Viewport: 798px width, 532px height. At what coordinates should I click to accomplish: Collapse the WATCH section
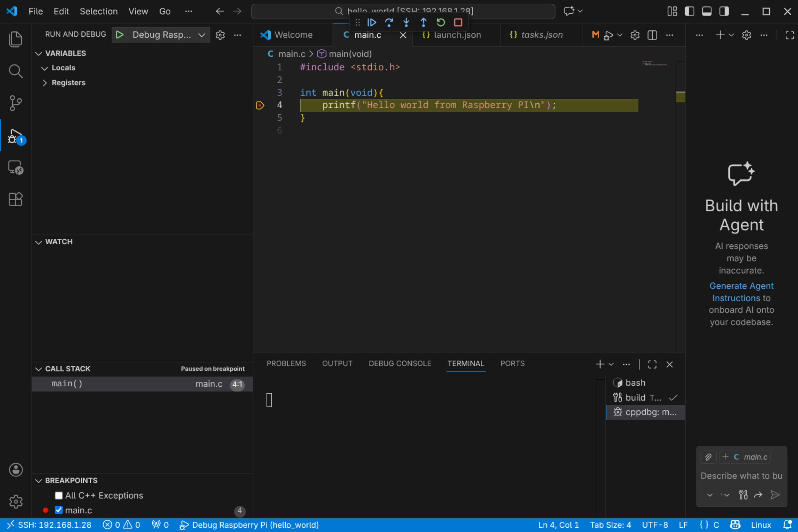39,242
